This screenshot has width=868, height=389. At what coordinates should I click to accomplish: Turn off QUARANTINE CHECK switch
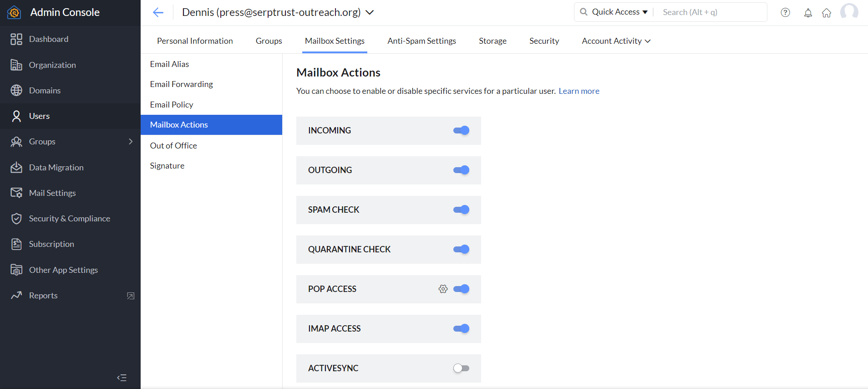click(461, 250)
